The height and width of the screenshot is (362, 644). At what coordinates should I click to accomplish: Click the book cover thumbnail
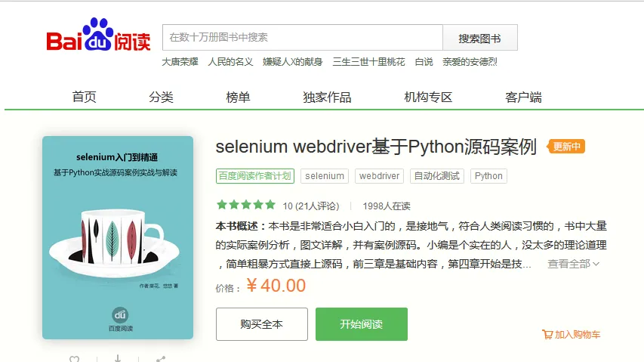tap(118, 237)
